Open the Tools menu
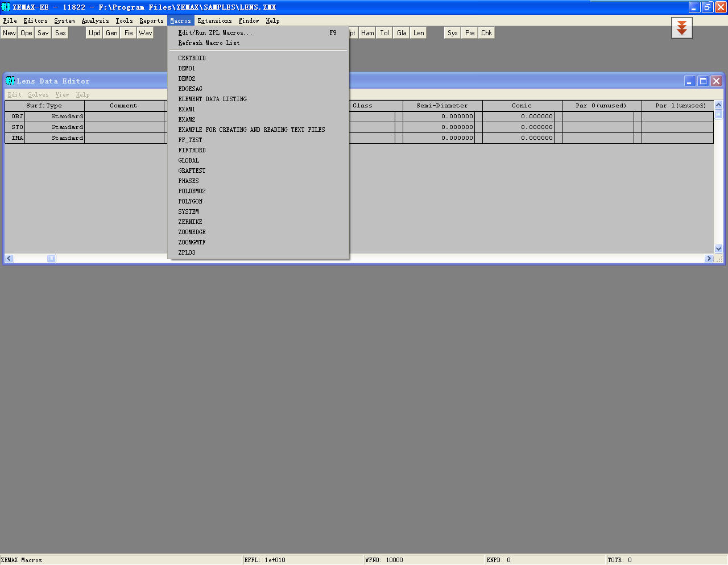728x565 pixels. 124,20
